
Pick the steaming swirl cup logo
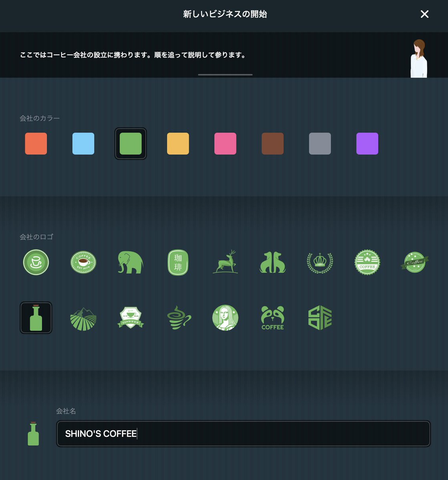pyautogui.click(x=179, y=318)
